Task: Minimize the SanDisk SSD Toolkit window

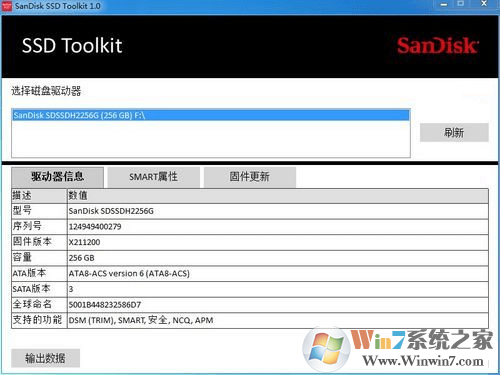Action: click(x=444, y=4)
